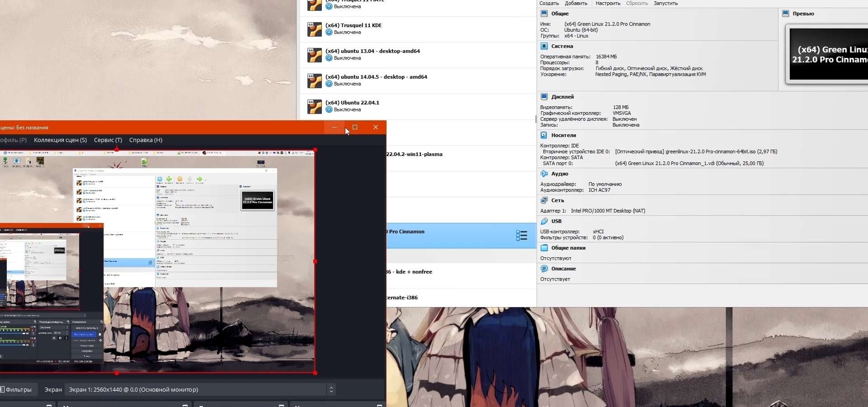Viewport: 868px width, 407px height.
Task: Open the Аудио section header link
Action: click(x=560, y=174)
